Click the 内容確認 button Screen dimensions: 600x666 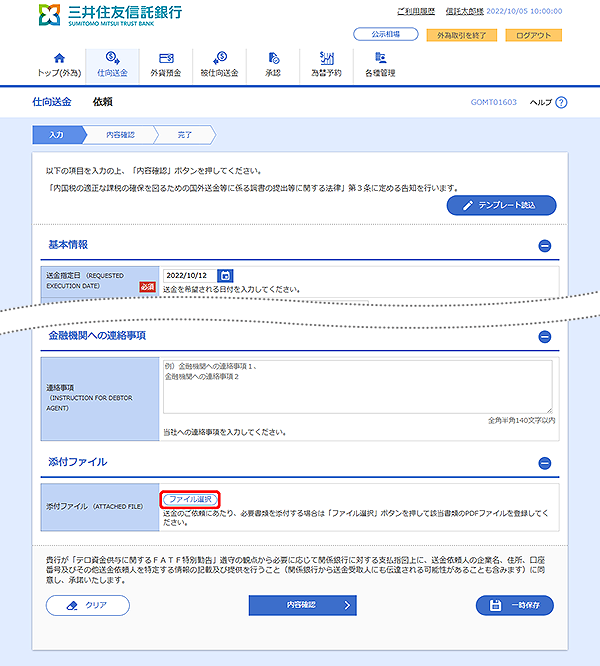click(x=302, y=605)
